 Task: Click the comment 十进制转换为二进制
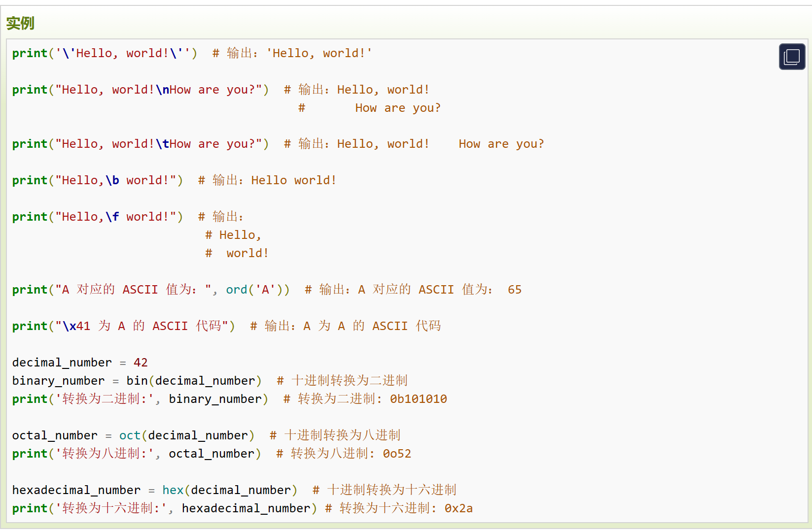342,381
